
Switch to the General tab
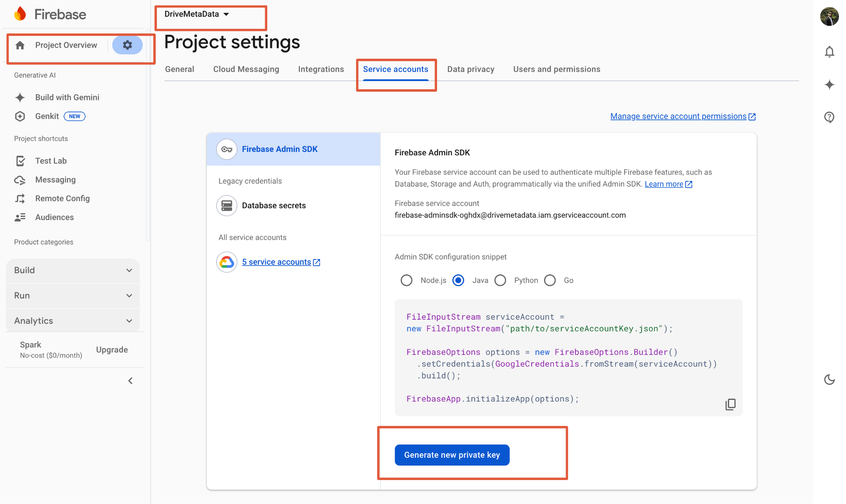pos(180,69)
